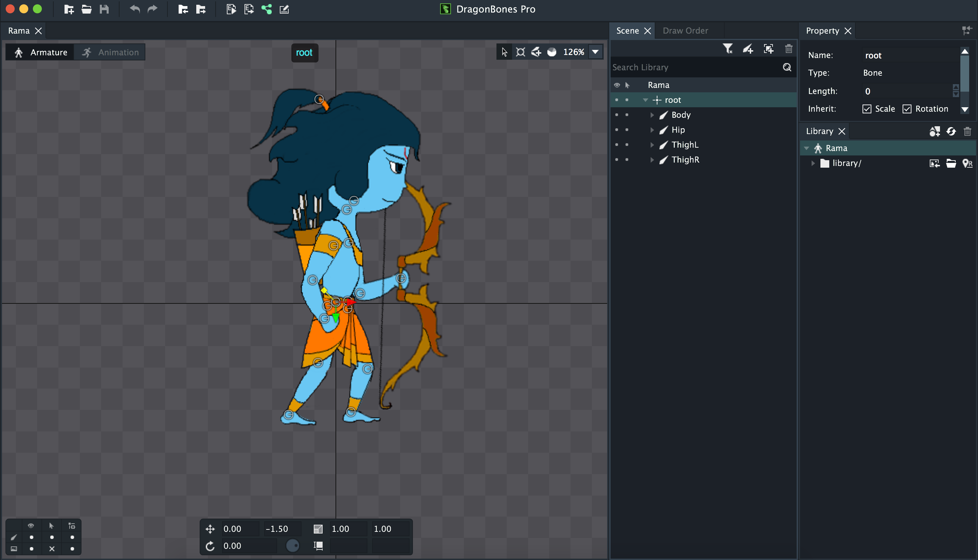The width and height of the screenshot is (978, 560).
Task: Click the rotation dial knob
Action: (292, 546)
